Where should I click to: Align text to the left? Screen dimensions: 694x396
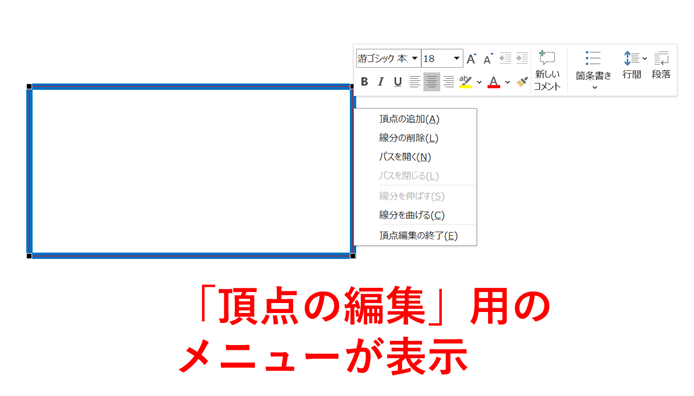click(414, 82)
